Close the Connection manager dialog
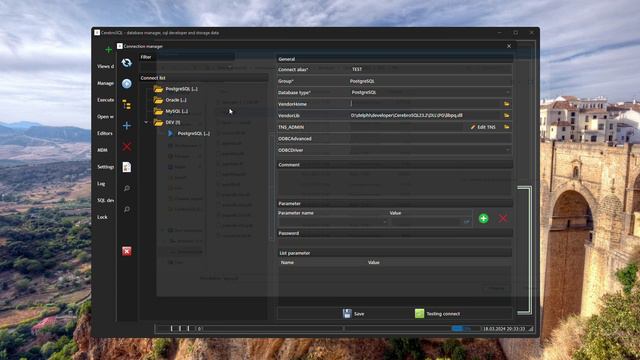The image size is (640, 360). pos(509,46)
